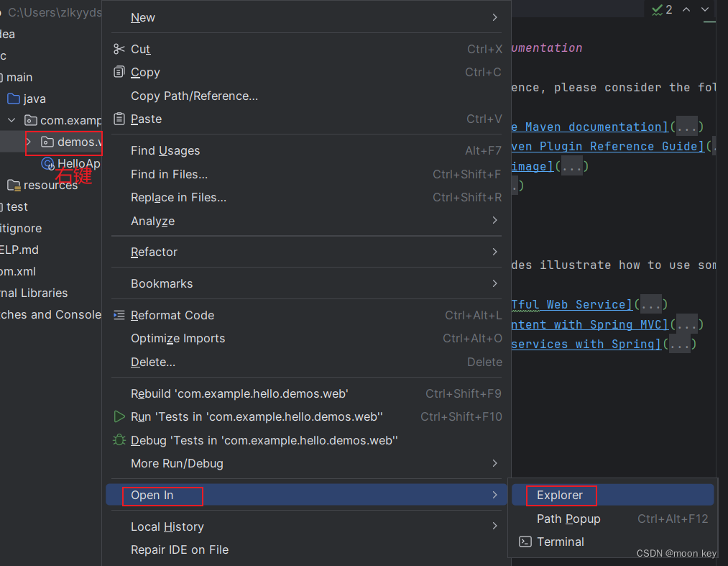Select Path Popup in submenu
Viewport: 728px width, 566px height.
[x=613, y=519]
